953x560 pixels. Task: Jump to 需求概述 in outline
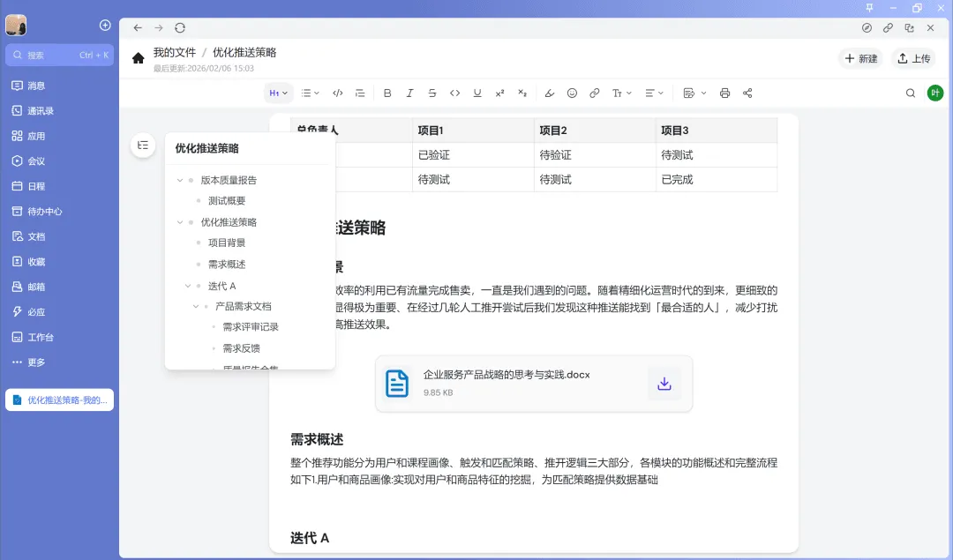pyautogui.click(x=227, y=265)
